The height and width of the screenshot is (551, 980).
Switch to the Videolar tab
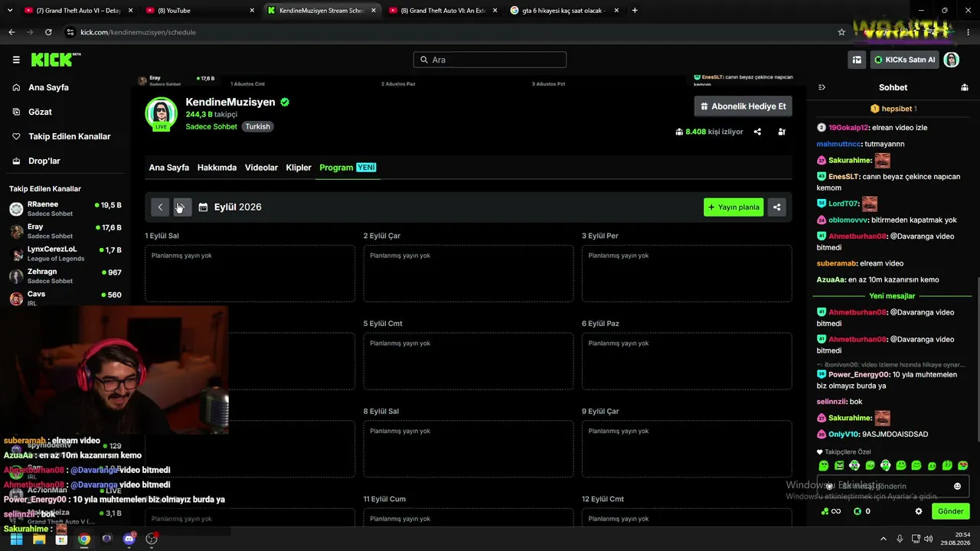(x=261, y=168)
